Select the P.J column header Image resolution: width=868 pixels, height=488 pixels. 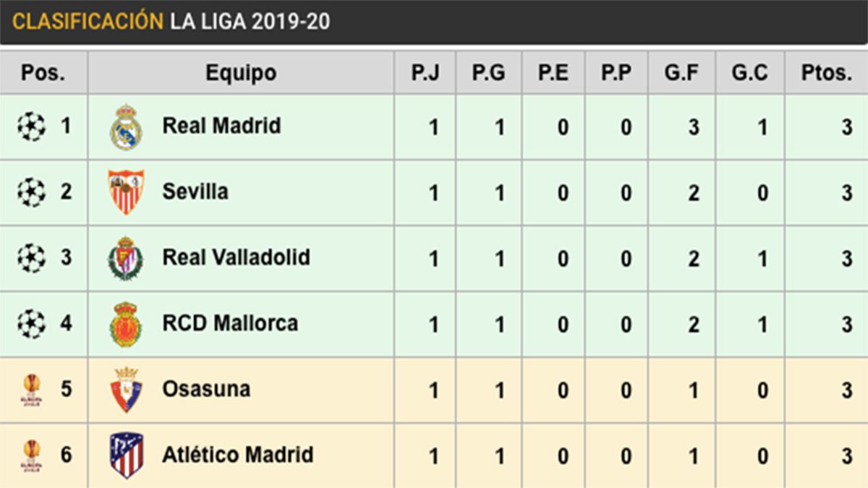coord(425,73)
